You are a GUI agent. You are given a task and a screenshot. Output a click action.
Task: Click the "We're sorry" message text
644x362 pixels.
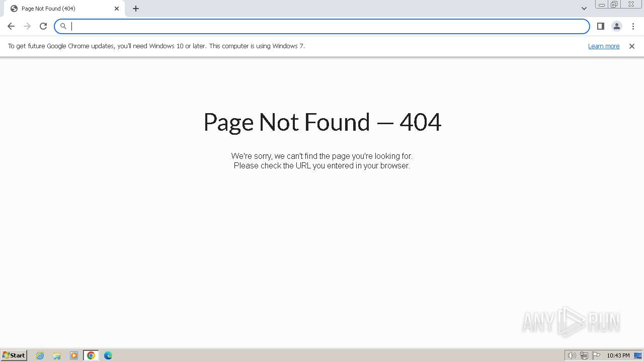322,156
